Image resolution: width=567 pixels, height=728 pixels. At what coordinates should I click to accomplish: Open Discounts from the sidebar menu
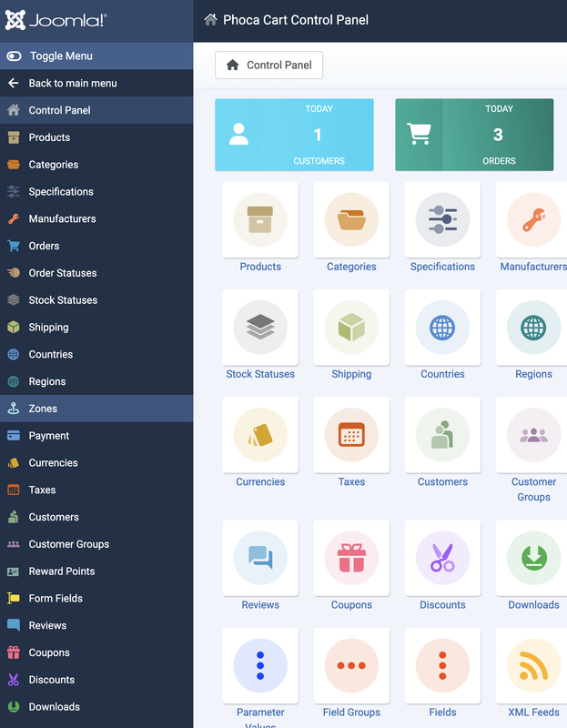pos(96,680)
